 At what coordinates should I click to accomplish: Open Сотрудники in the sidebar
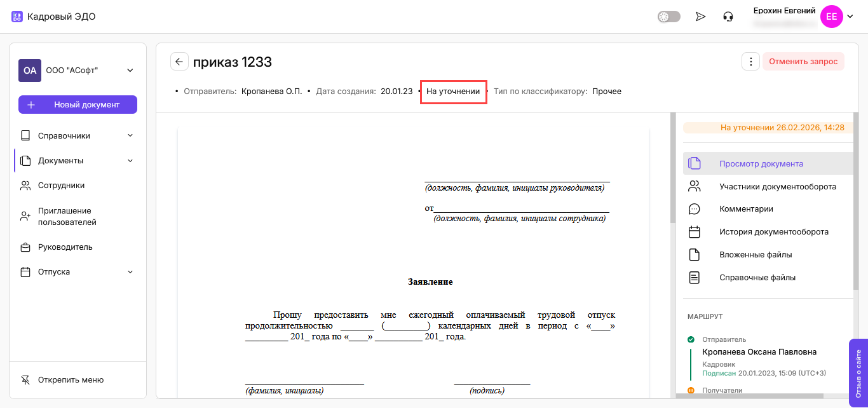coord(61,186)
